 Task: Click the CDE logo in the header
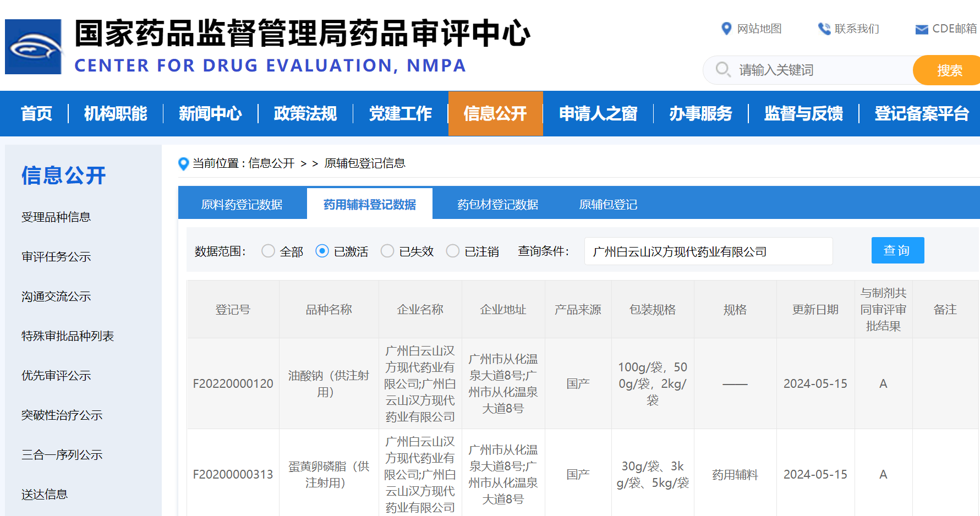(x=33, y=47)
